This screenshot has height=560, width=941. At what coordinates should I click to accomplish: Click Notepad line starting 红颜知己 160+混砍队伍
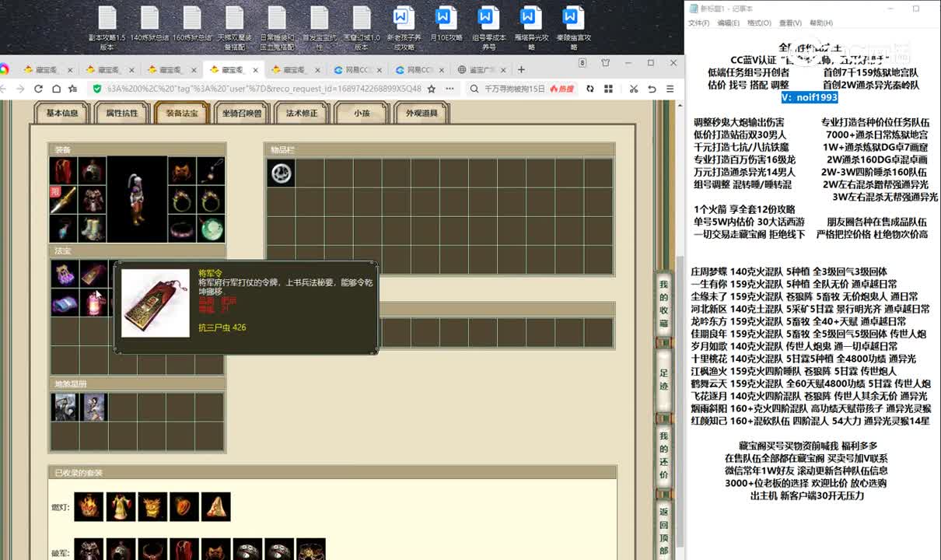810,421
